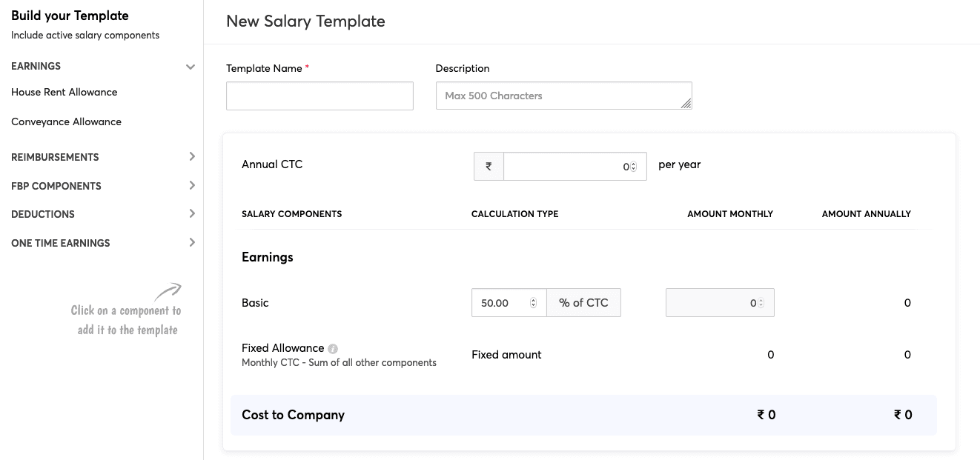This screenshot has height=460, width=980.
Task: Click the rupee currency prefix on Annual CTC
Action: point(489,166)
